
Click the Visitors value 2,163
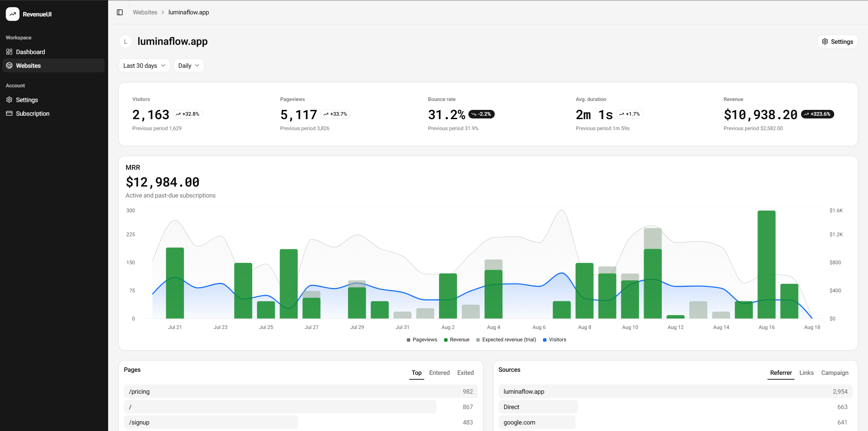pyautogui.click(x=151, y=115)
